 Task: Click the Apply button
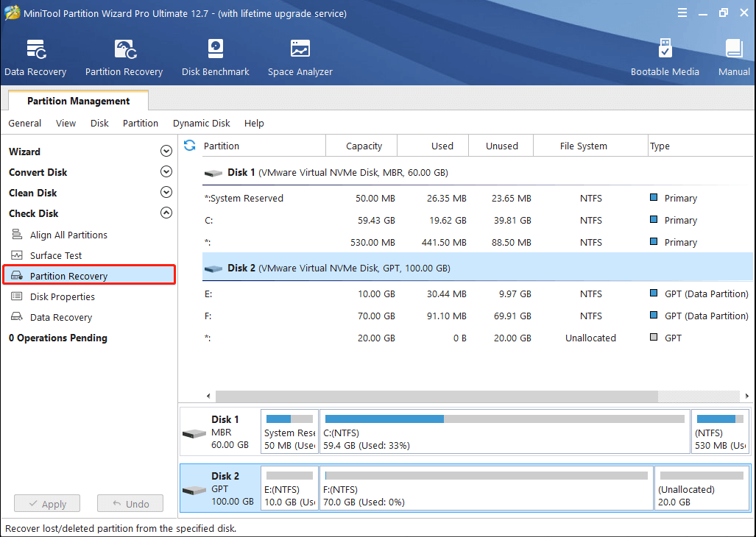pyautogui.click(x=47, y=503)
